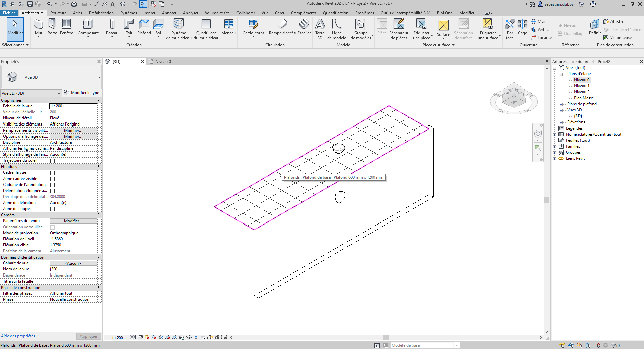Click the Modifier le type button

tap(82, 93)
